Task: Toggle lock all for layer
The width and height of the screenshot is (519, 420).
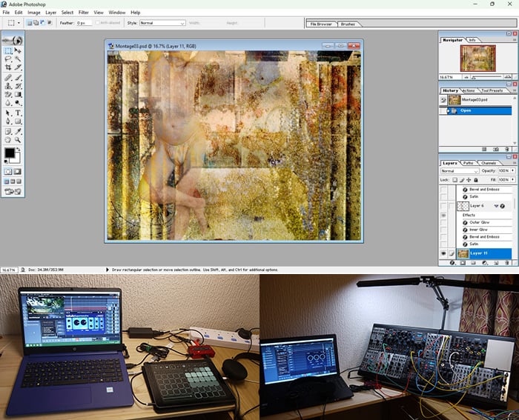Action: 476,180
